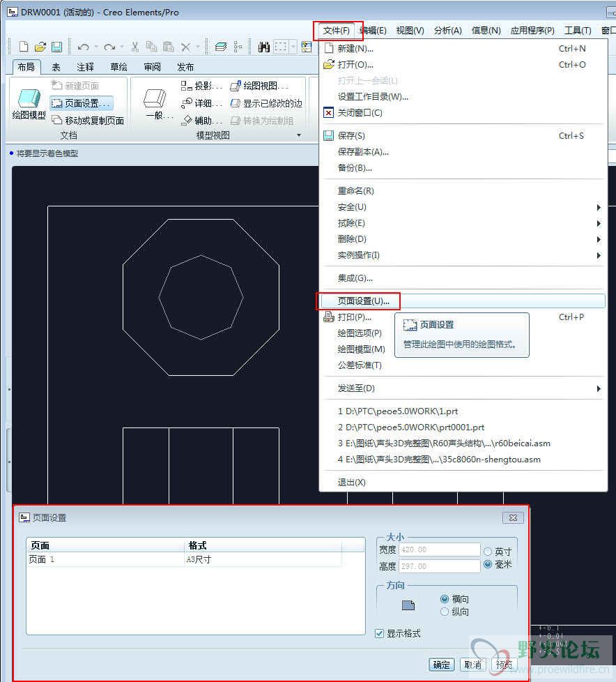
Task: Expand the 拭除(E) submenu
Action: point(599,224)
